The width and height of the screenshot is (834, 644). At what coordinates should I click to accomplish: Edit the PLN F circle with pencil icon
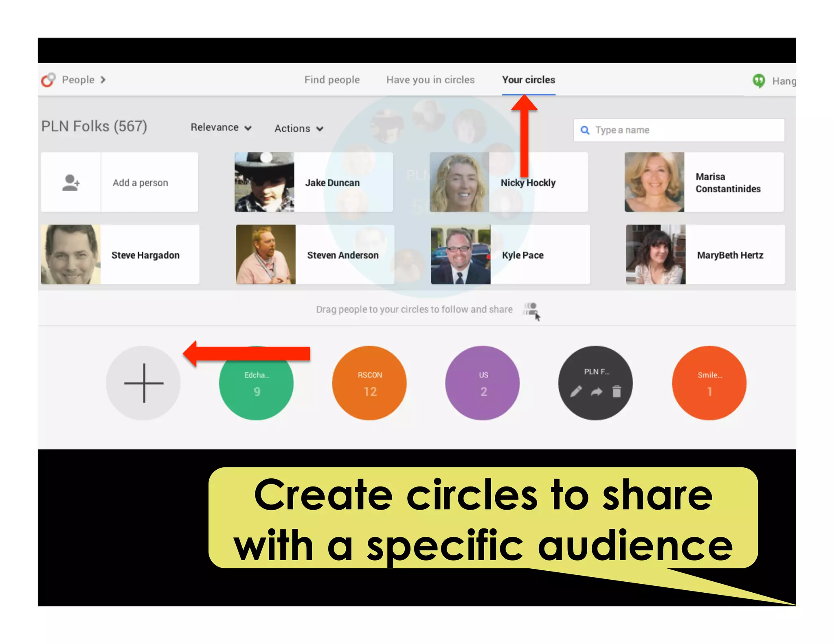pos(575,392)
